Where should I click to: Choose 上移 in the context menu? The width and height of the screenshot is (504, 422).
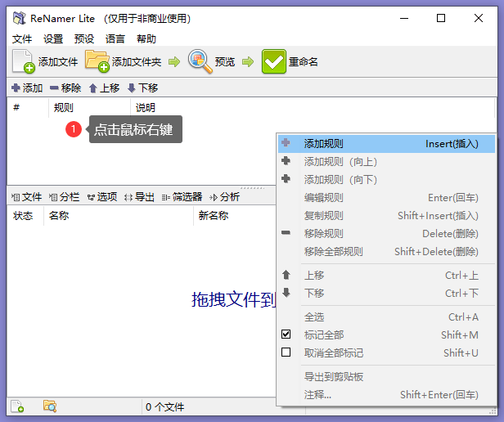coord(386,276)
